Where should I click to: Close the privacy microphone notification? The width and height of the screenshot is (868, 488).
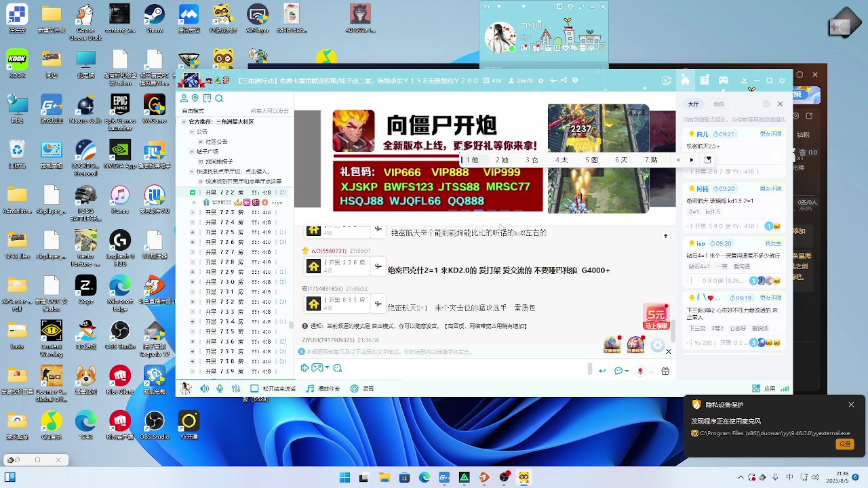[x=851, y=405]
